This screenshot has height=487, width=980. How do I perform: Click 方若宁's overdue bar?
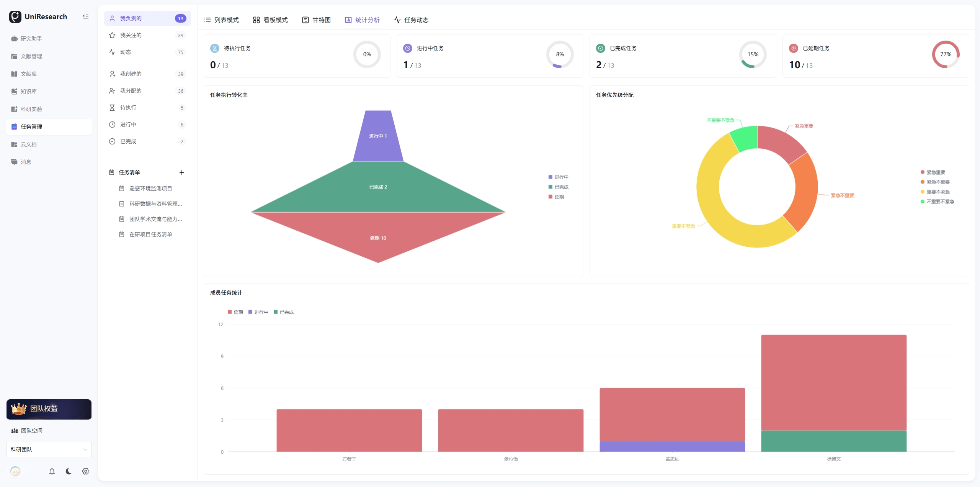point(349,430)
